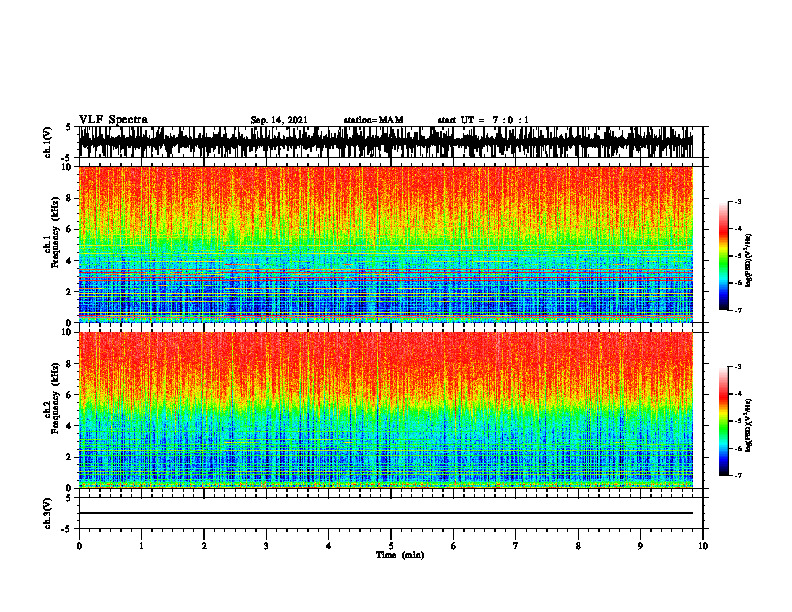This screenshot has width=792, height=612.
Task: Click the ch.1 'Frequency (kHz)' axis label
Action: point(55,232)
